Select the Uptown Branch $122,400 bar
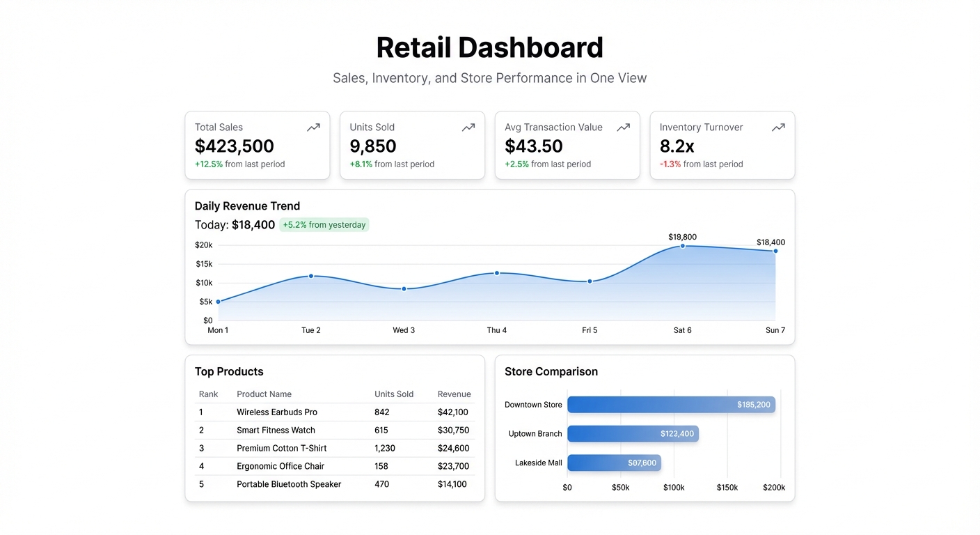980x535 pixels. (632, 433)
